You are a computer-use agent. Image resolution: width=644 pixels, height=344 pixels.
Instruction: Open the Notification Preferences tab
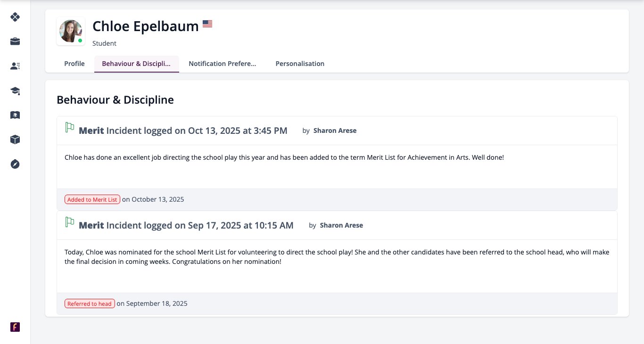point(223,64)
